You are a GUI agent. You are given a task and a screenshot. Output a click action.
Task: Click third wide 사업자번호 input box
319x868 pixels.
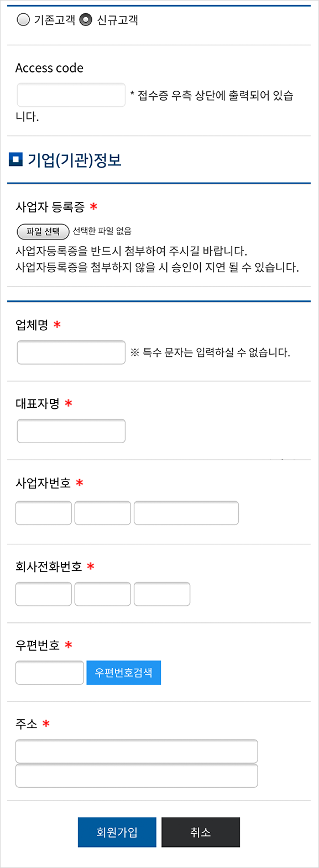tap(186, 513)
